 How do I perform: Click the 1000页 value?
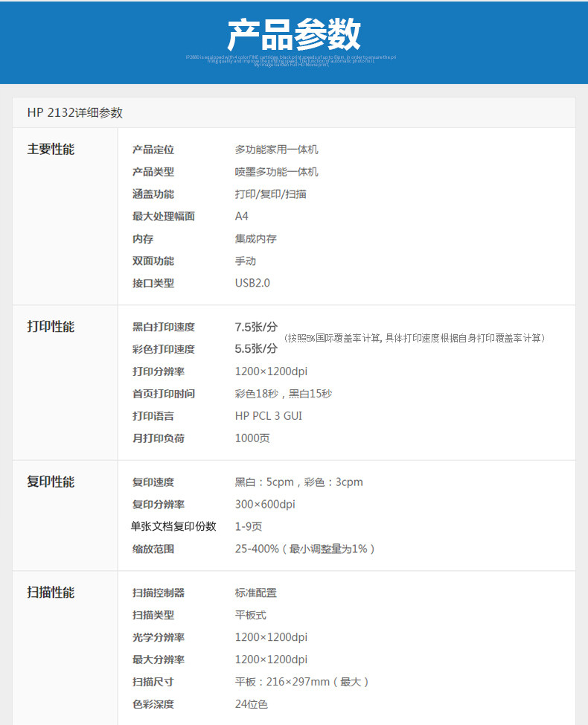tap(252, 438)
